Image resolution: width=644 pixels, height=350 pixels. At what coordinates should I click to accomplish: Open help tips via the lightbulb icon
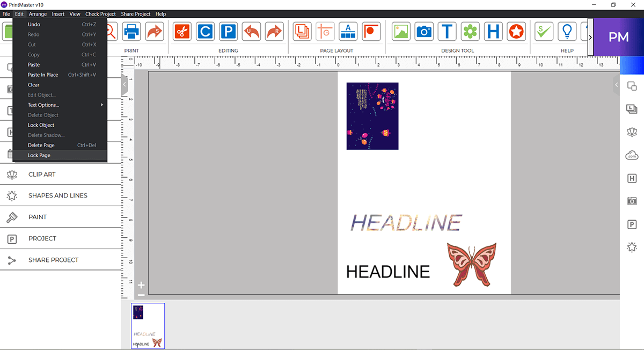pos(567,31)
